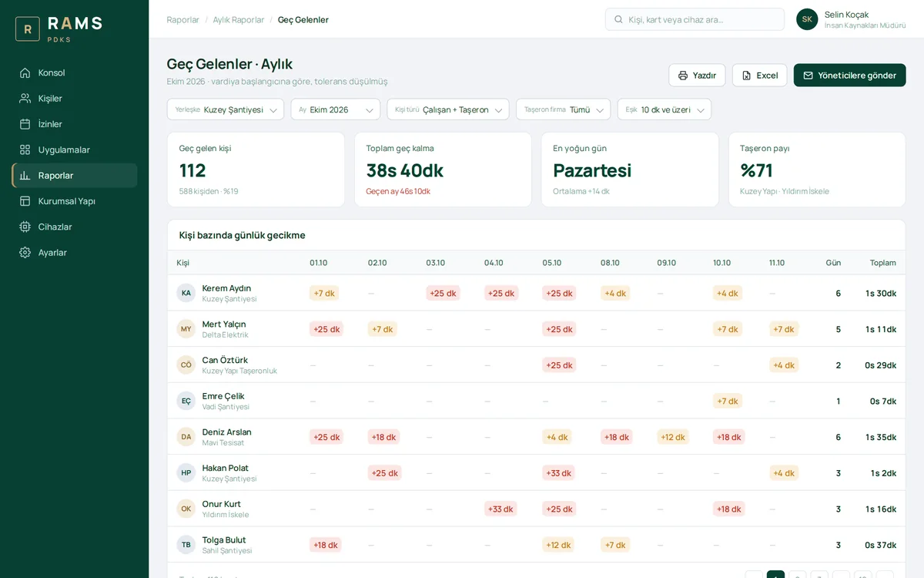
Task: Open the Ayarlar gear icon
Action: [25, 252]
